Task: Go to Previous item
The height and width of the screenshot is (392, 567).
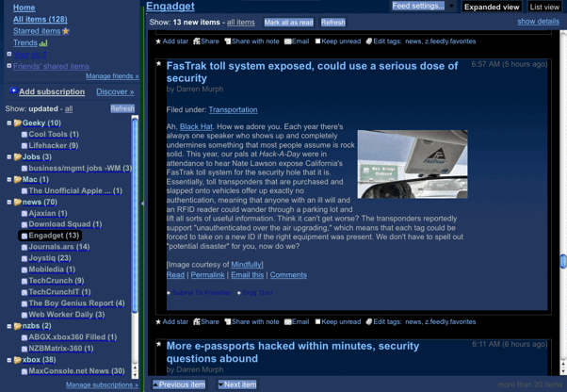Action: 179,384
